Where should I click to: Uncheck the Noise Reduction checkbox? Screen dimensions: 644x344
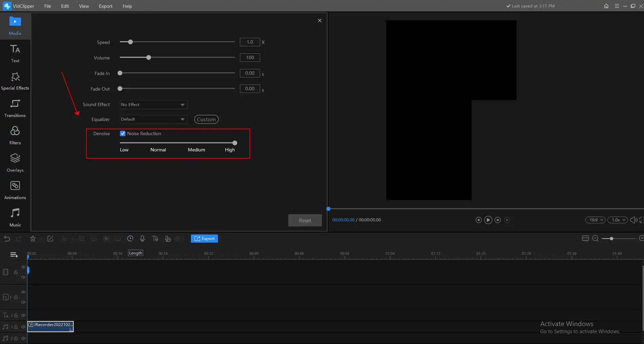click(x=123, y=133)
